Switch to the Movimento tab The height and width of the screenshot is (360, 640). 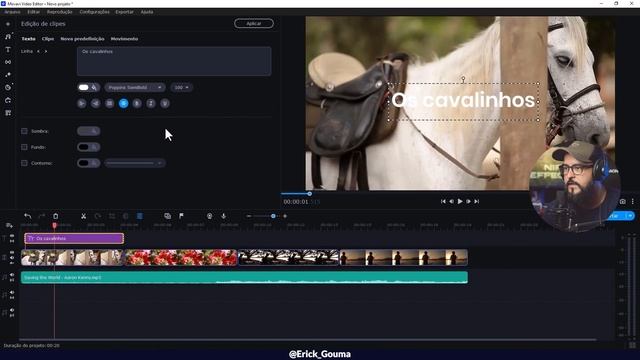pyautogui.click(x=124, y=39)
